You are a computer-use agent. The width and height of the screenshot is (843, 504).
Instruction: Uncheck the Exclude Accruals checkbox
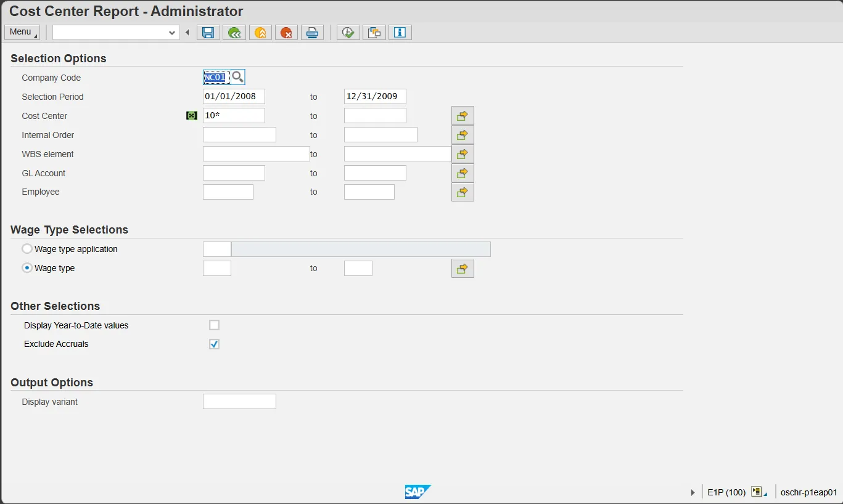[x=214, y=344]
